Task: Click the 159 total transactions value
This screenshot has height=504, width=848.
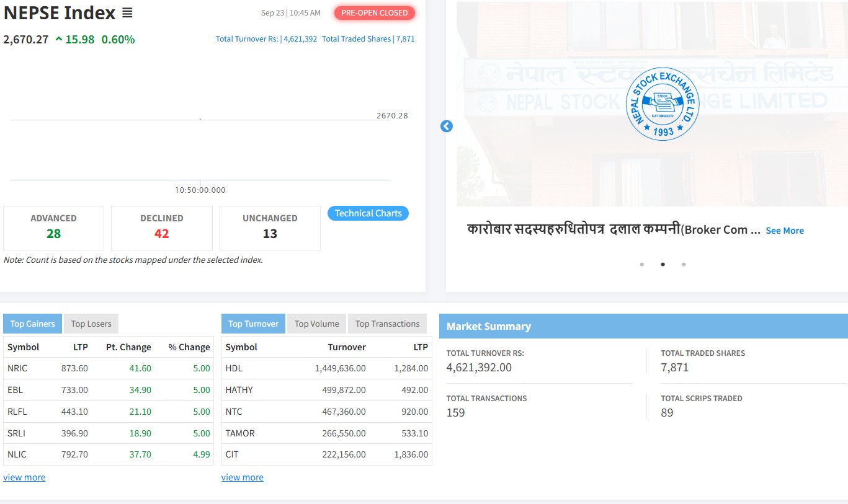Action: 456,413
